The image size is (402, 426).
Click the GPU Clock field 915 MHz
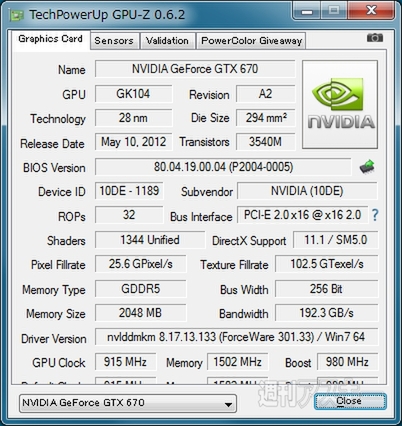[x=125, y=362]
